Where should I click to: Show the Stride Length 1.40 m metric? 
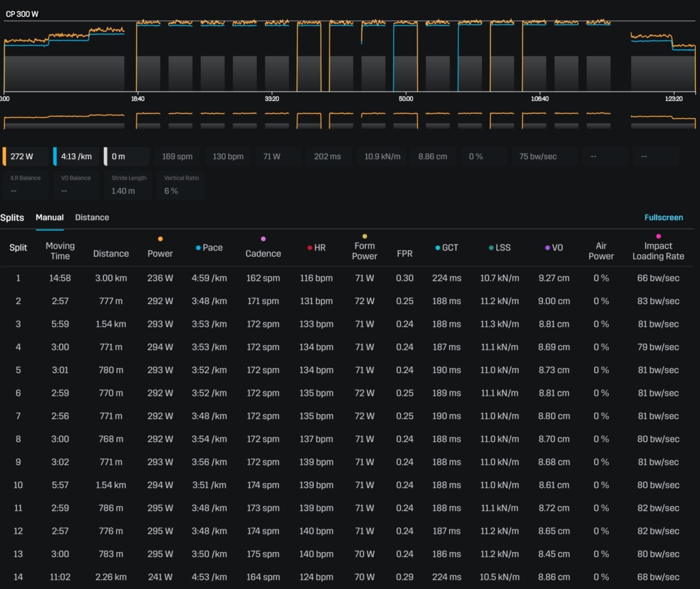click(x=129, y=184)
